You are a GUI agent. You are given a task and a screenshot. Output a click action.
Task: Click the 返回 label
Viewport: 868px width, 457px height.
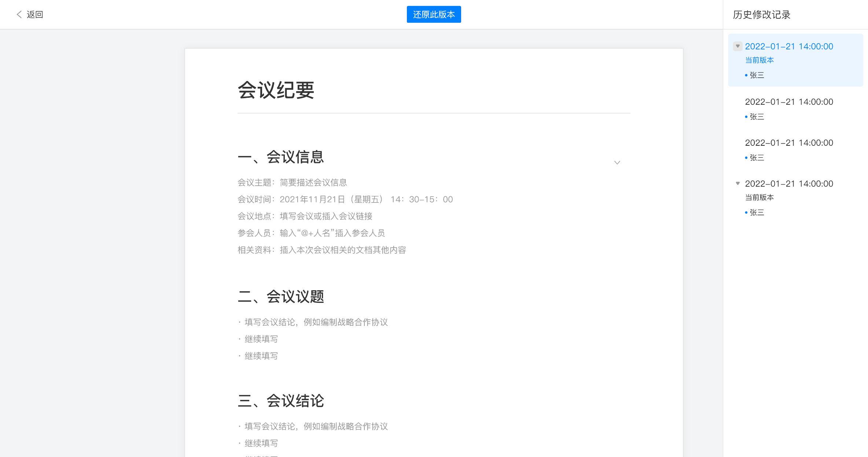tap(35, 15)
